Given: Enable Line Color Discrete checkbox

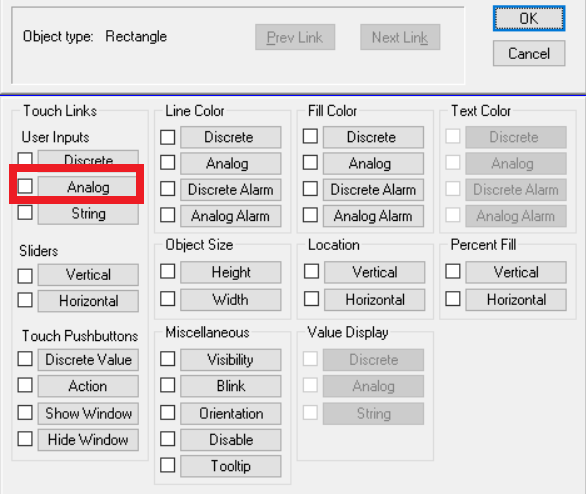Looking at the screenshot, I should tap(167, 137).
